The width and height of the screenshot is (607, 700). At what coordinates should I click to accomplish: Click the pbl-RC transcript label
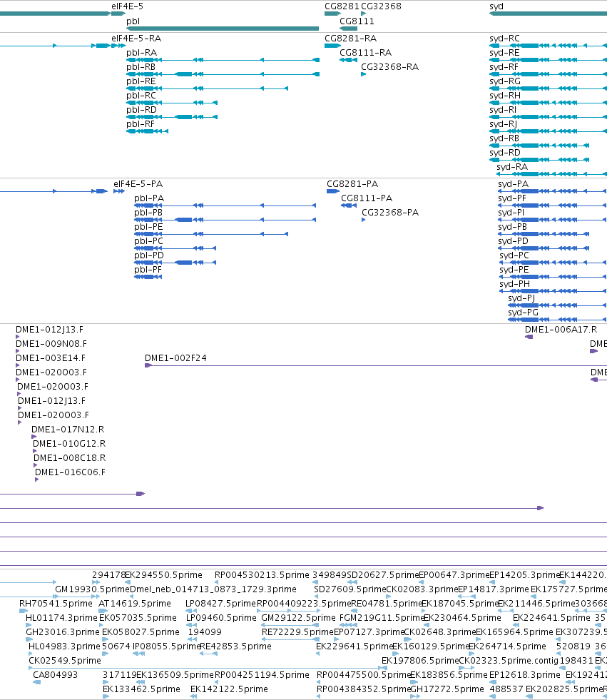141,96
